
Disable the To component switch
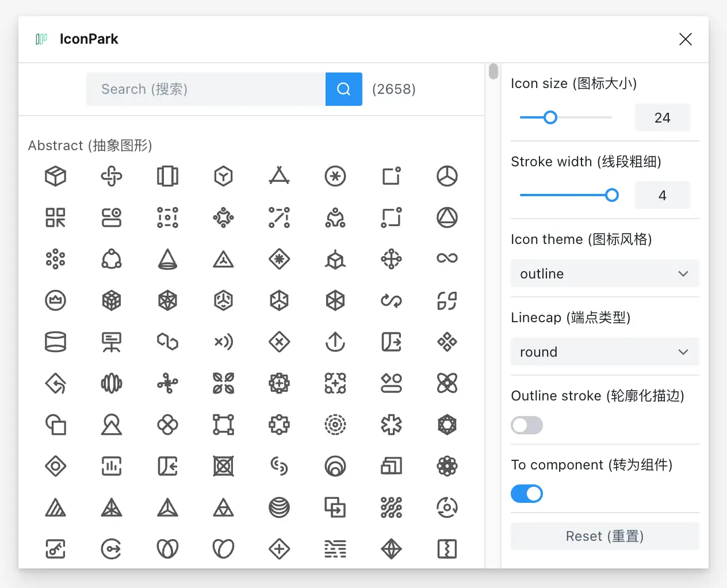click(527, 494)
